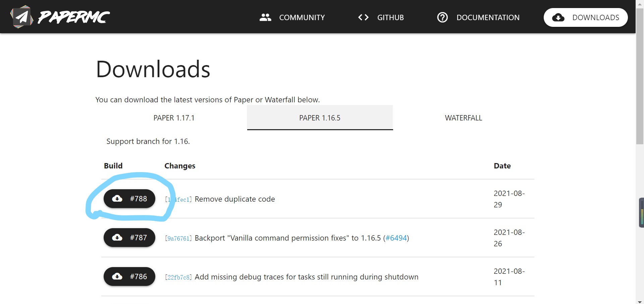The height and width of the screenshot is (304, 644).
Task: Open the Community nav link
Action: click(292, 17)
